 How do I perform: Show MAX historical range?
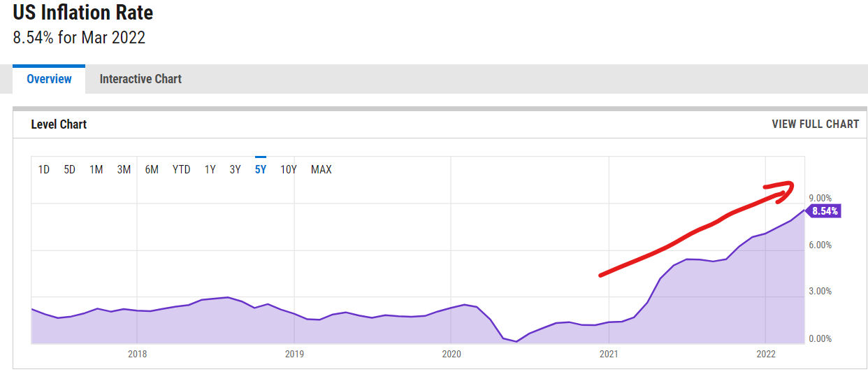pyautogui.click(x=321, y=169)
